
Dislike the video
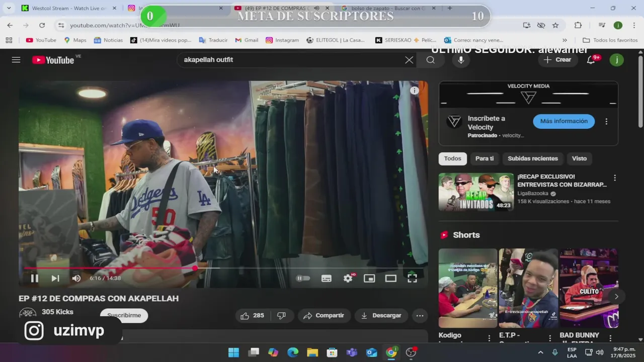[x=282, y=316]
